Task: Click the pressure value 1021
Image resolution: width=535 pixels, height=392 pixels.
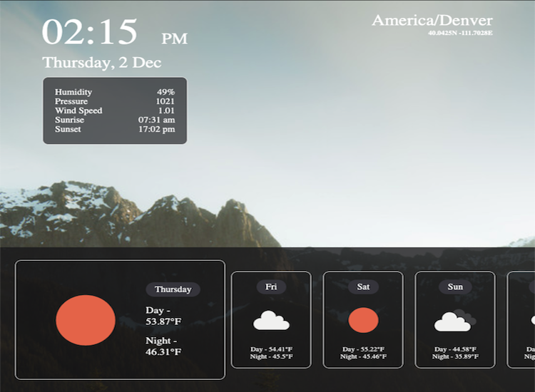Action: 165,101
